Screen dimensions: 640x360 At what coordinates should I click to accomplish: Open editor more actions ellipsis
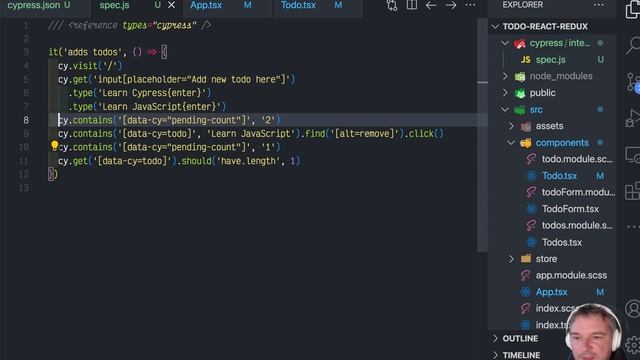470,5
